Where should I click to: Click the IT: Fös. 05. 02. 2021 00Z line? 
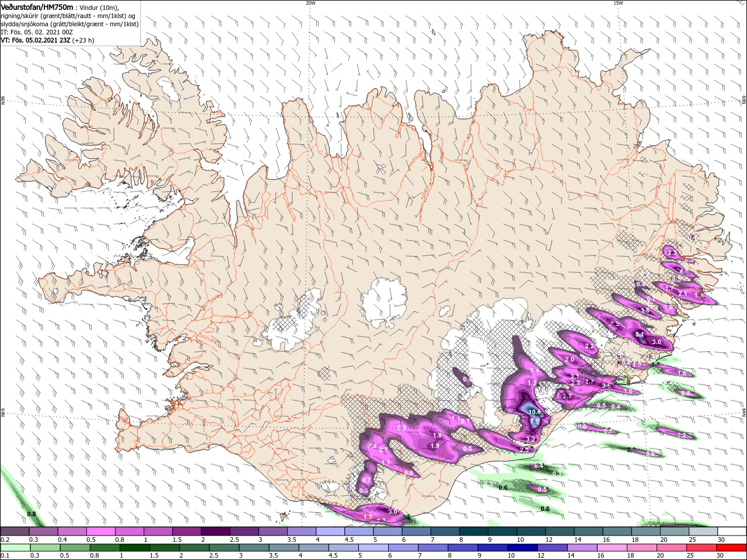[37, 32]
